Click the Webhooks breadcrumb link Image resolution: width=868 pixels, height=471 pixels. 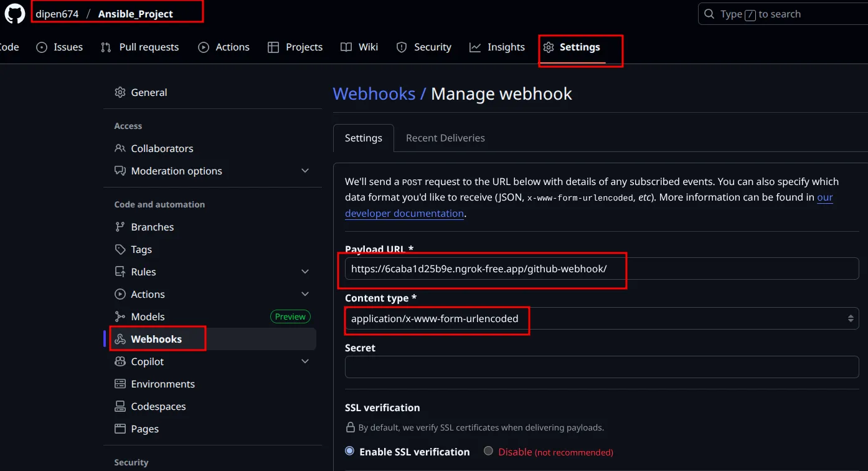tap(374, 93)
